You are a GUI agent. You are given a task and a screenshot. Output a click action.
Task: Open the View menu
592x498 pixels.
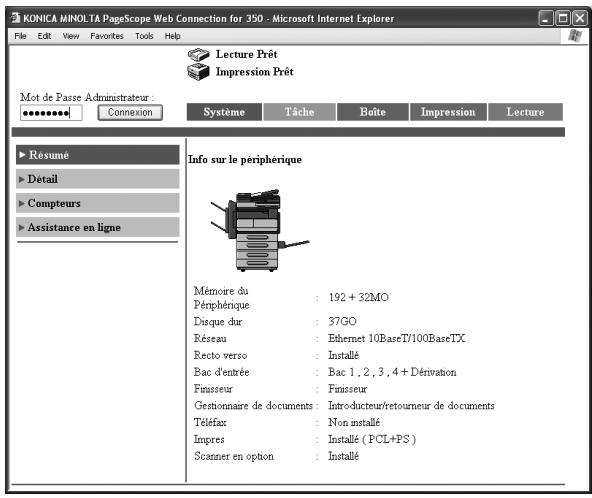coord(71,36)
